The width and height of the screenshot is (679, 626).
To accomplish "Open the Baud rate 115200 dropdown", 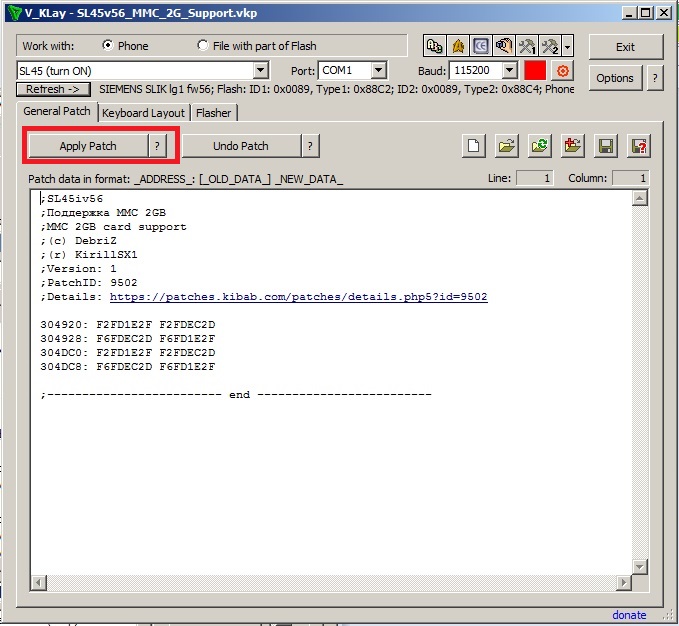I will click(x=509, y=71).
